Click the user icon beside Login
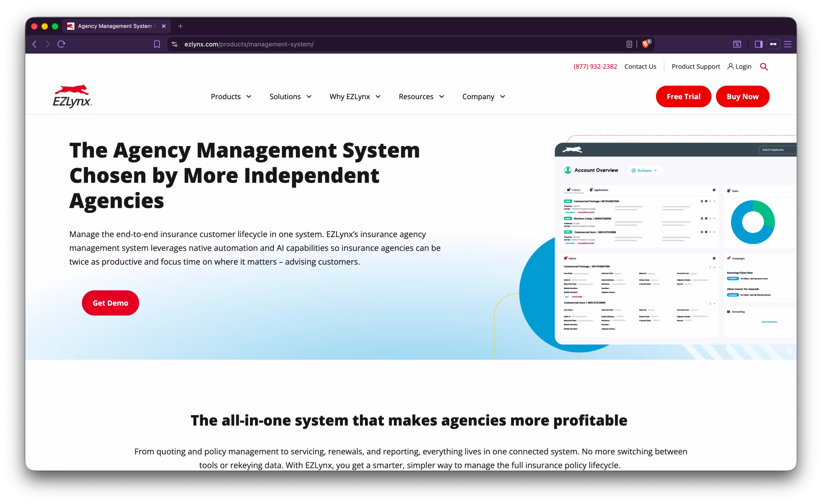 [x=730, y=66]
